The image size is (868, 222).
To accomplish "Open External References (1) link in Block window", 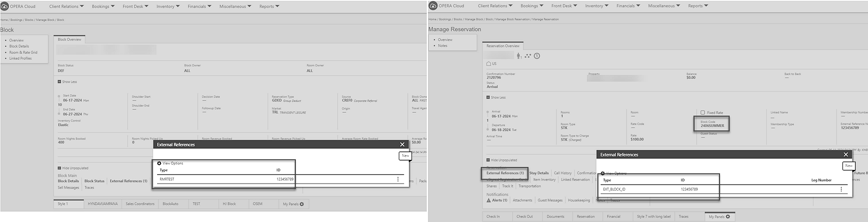I will tap(129, 181).
